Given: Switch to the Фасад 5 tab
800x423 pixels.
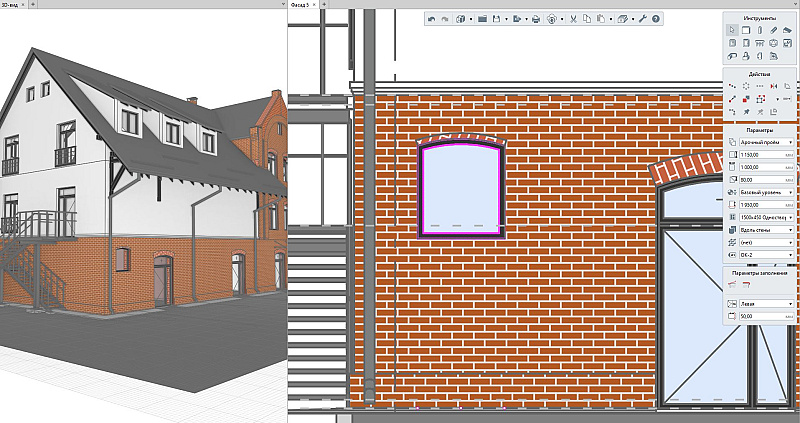Looking at the screenshot, I should (x=302, y=5).
